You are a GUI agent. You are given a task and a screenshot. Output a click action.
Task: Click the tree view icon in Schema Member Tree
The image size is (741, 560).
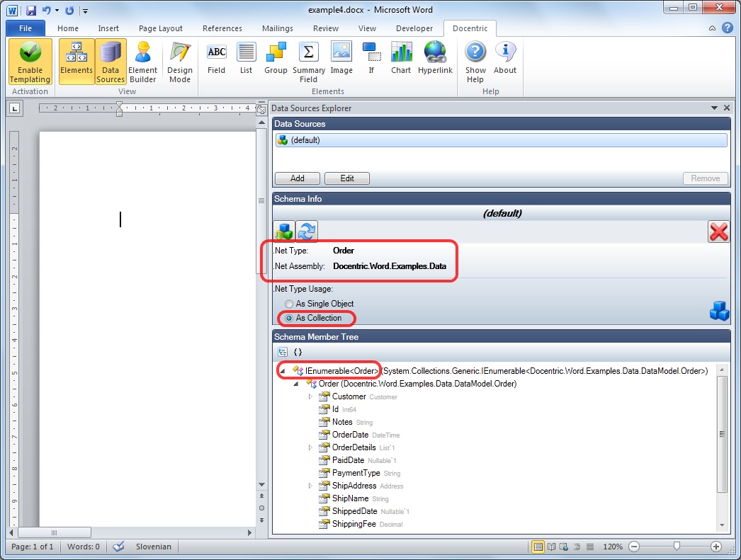click(283, 352)
